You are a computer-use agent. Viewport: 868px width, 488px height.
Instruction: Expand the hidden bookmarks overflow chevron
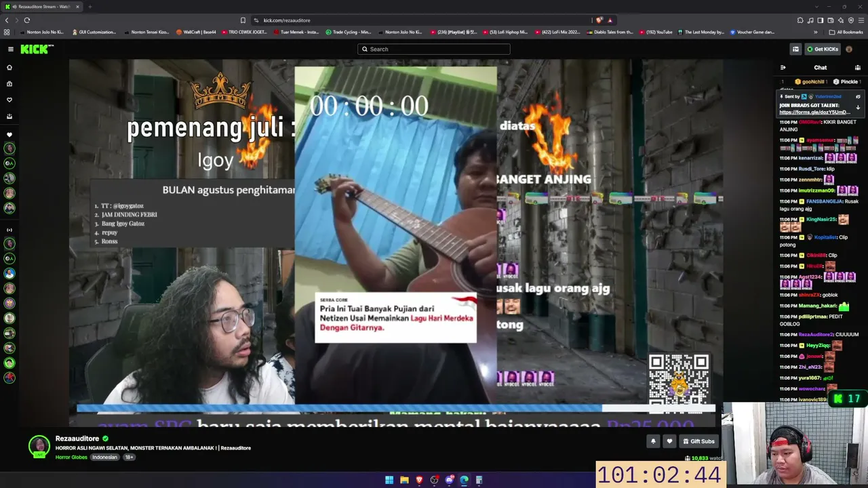point(816,32)
